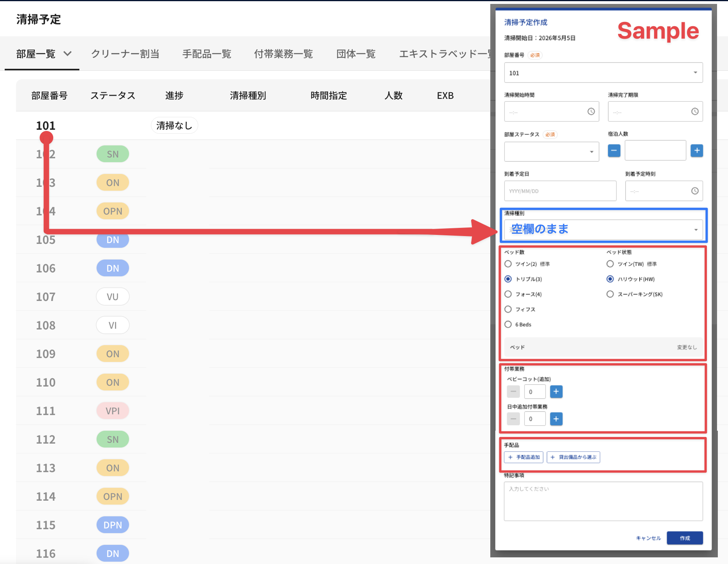Image resolution: width=728 pixels, height=564 pixels.
Task: Open the 清掃種別 dropdown
Action: click(x=603, y=229)
